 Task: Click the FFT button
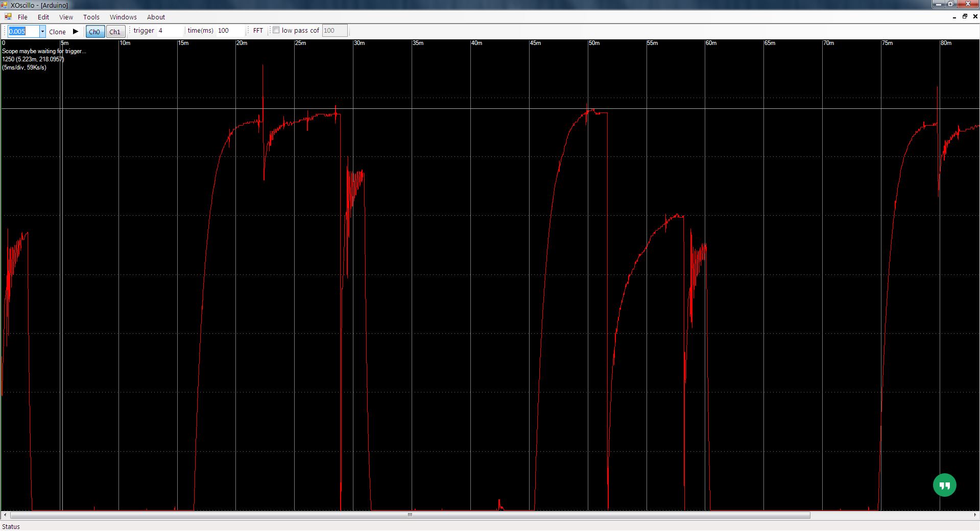coord(258,31)
